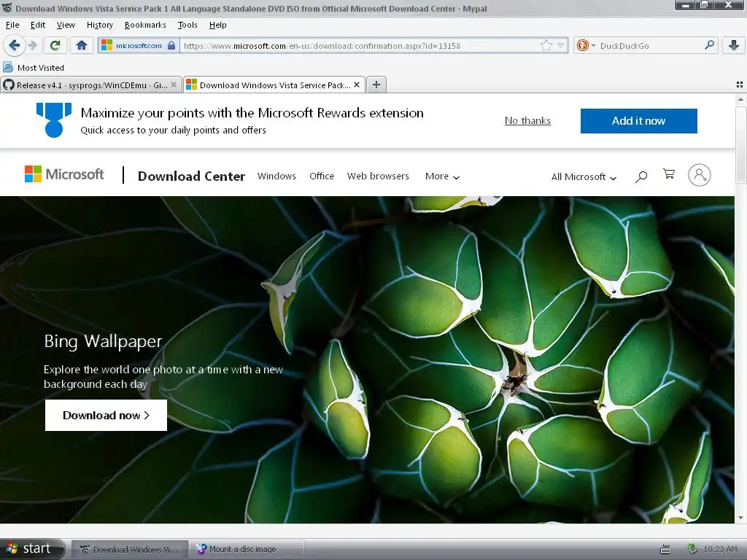Screen dimensions: 747x560
Task: Open the Office navigation link
Action: pyautogui.click(x=322, y=176)
